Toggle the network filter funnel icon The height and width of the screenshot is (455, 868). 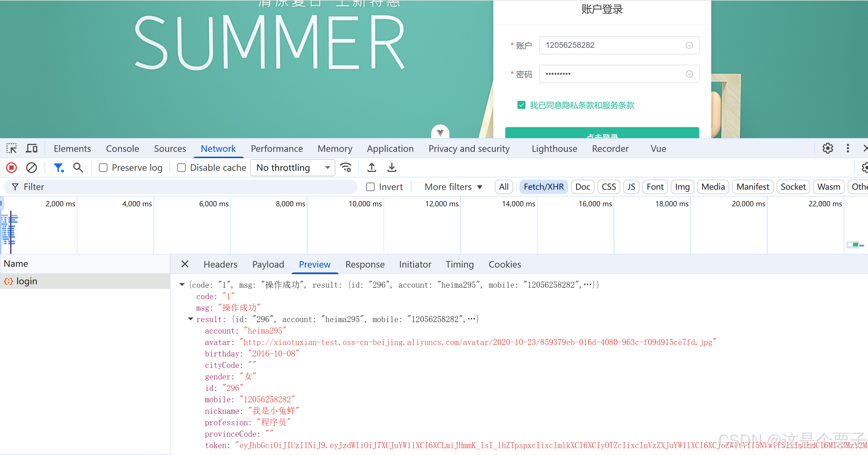coord(58,167)
